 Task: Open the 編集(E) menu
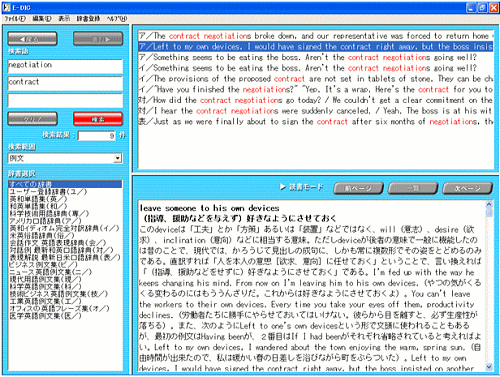(42, 19)
